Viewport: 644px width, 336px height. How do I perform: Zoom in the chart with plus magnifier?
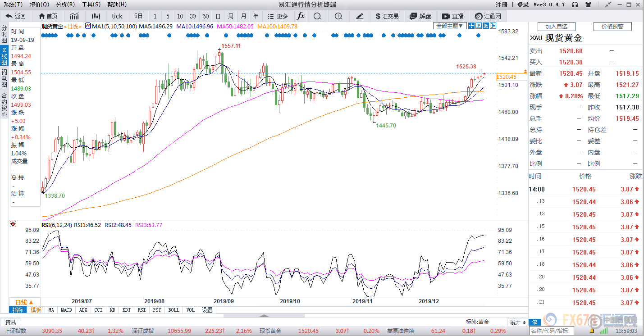pos(338,16)
